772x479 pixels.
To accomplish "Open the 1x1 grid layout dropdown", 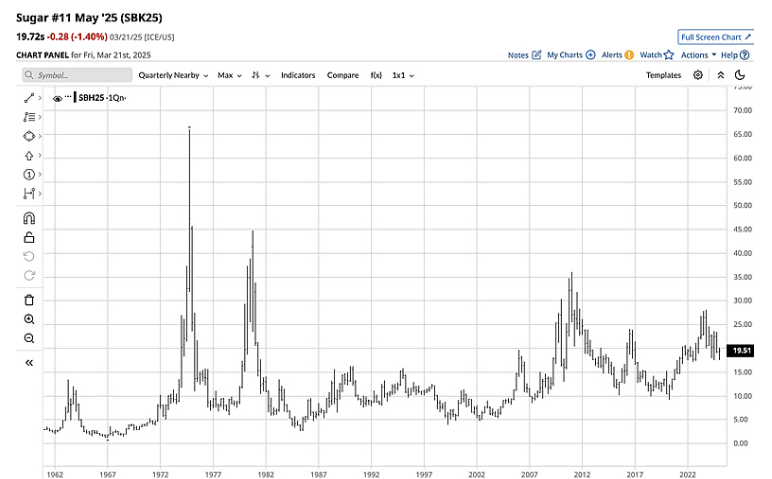I will 403,75.
